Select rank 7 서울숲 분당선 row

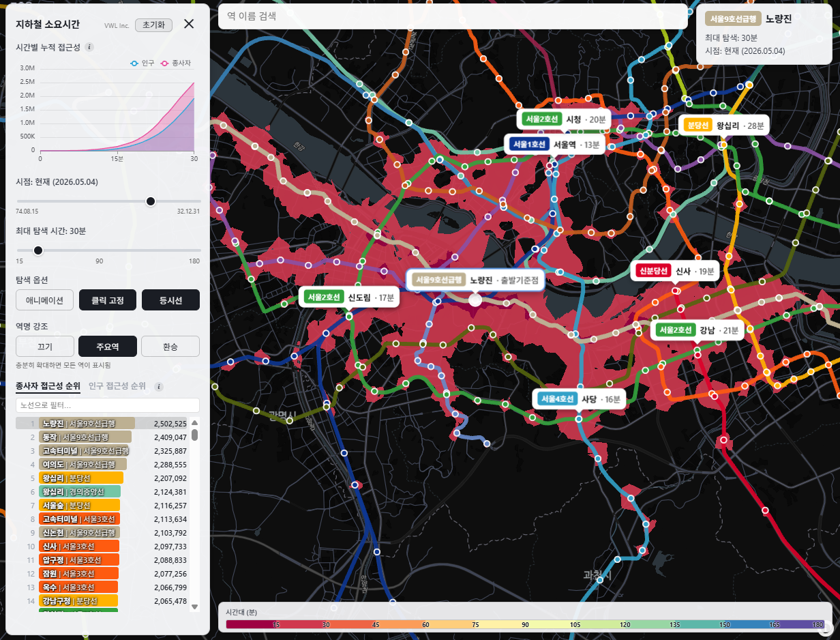click(102, 506)
